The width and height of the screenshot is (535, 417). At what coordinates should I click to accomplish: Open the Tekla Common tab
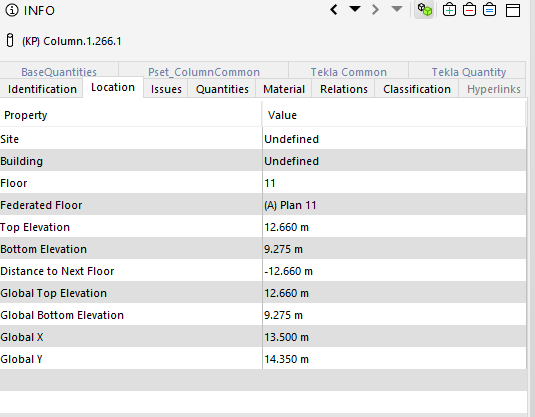coord(348,72)
